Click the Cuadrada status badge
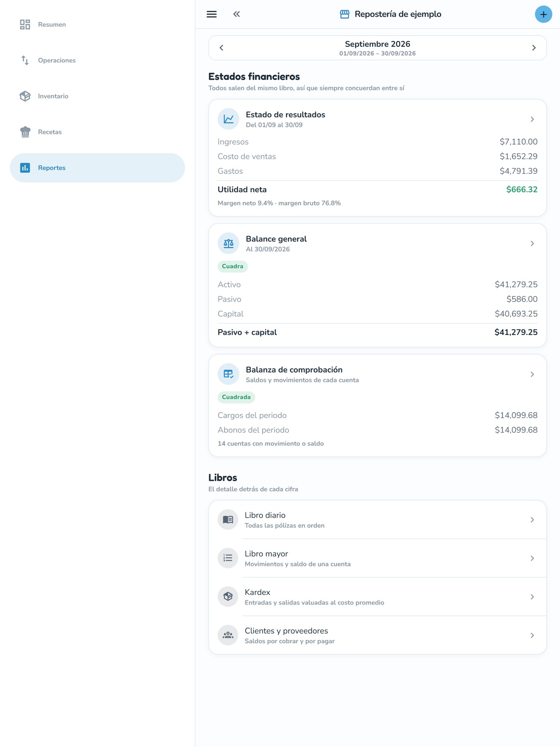The width and height of the screenshot is (560, 747). pos(236,397)
